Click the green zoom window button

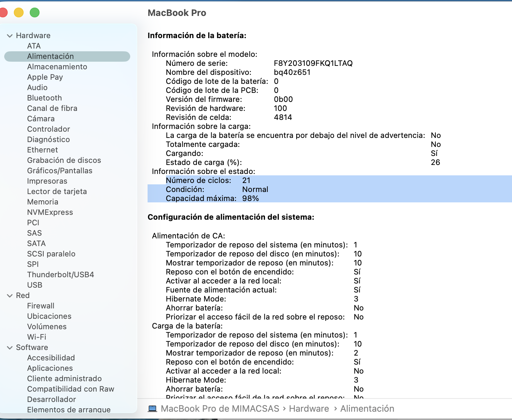click(35, 13)
